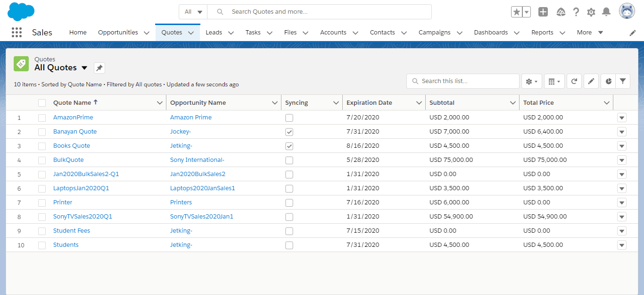Image resolution: width=644 pixels, height=295 pixels.
Task: Select the Student Fees row checkbox
Action: (x=42, y=231)
